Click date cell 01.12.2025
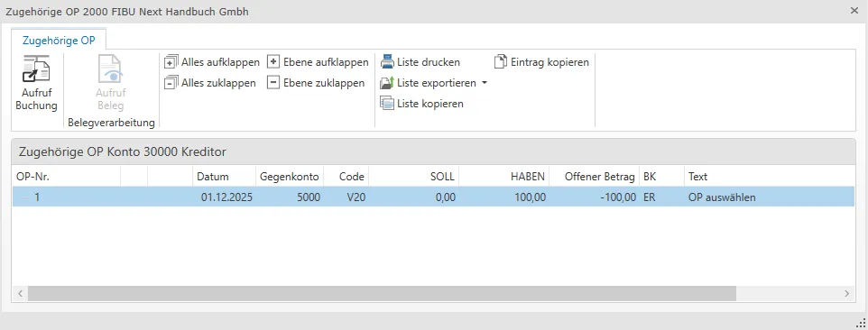Viewport: 868px width, 330px height. pos(226,197)
